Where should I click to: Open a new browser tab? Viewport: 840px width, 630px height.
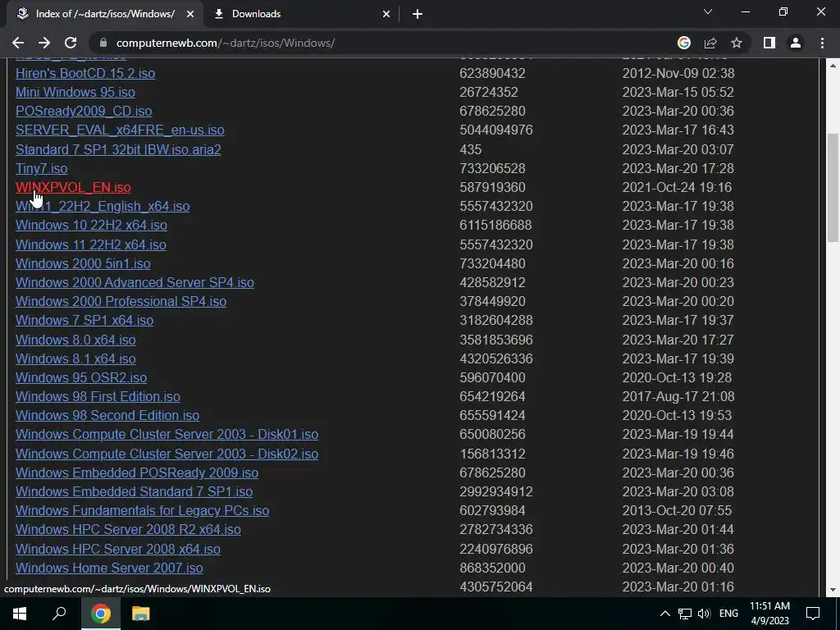click(x=418, y=14)
